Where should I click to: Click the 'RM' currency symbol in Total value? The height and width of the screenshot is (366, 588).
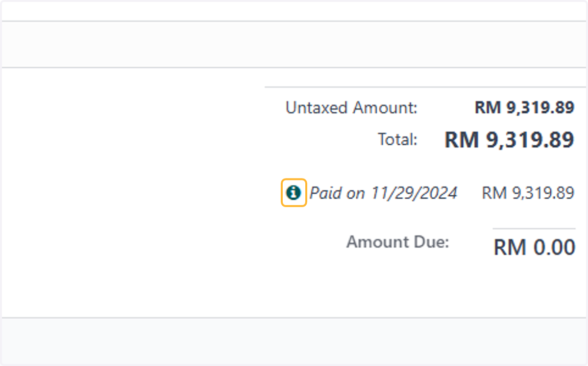pos(461,140)
